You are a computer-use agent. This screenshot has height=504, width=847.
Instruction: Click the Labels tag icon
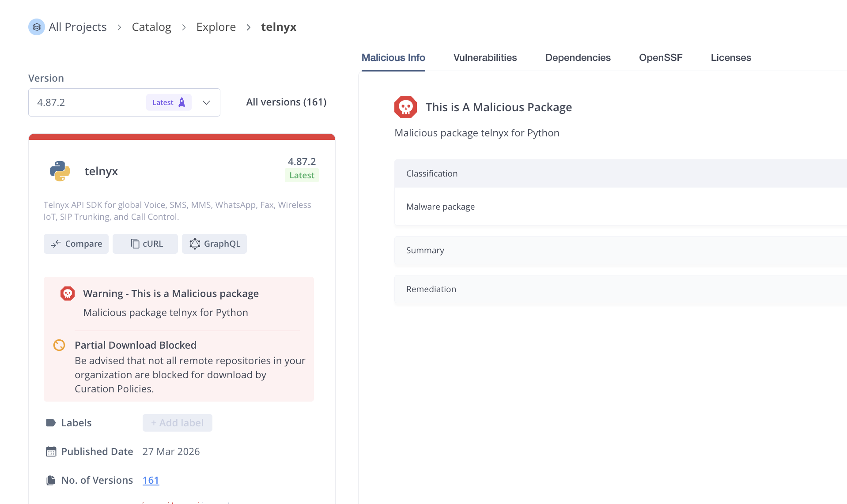click(51, 423)
